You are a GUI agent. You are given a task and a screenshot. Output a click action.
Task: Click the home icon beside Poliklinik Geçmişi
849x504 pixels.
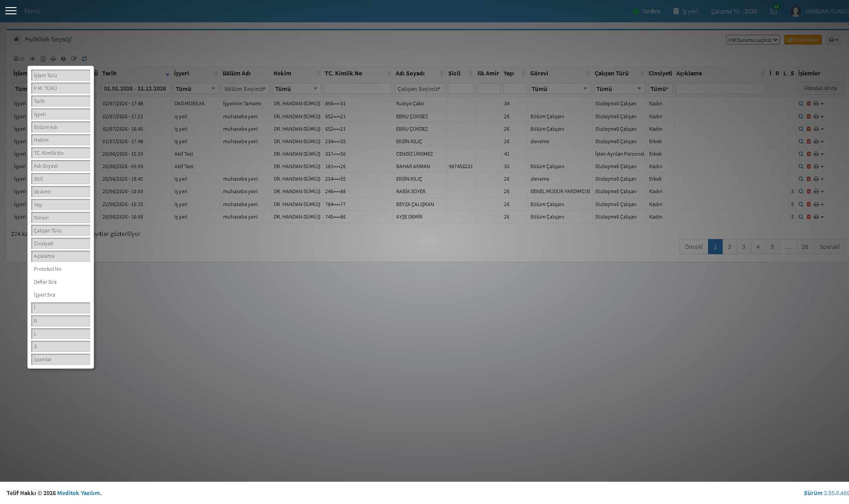tap(16, 39)
